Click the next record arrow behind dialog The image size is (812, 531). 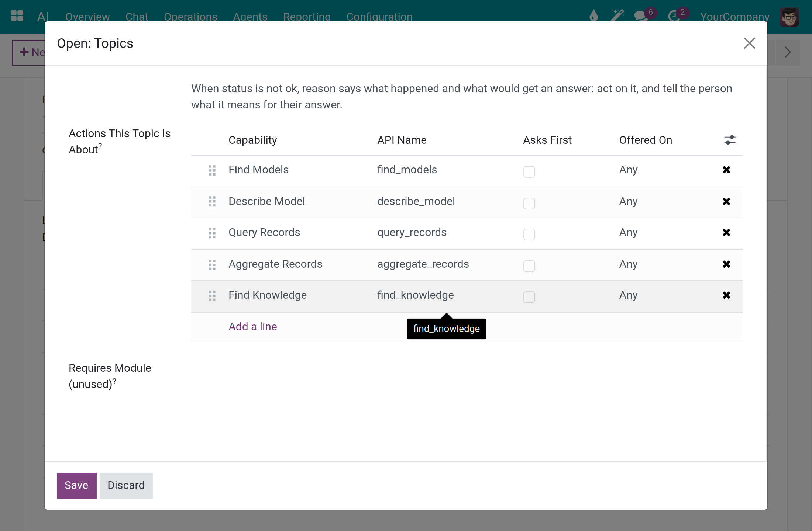click(x=788, y=52)
